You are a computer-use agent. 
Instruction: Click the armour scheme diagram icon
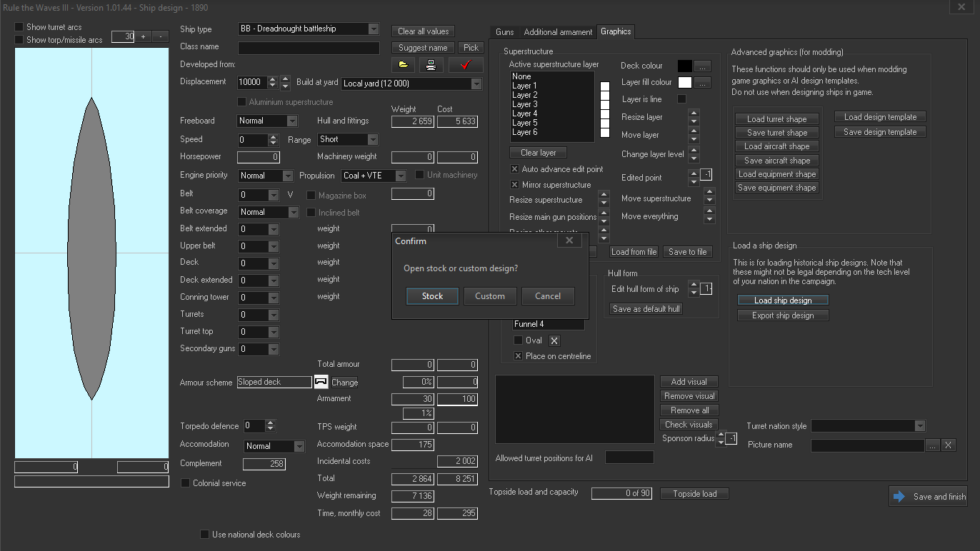(x=321, y=382)
